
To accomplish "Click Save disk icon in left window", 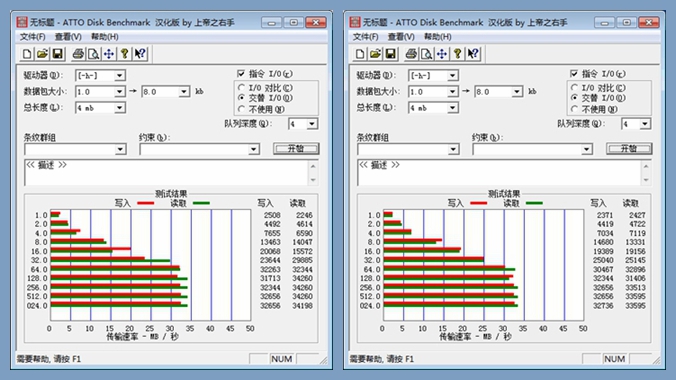I will click(x=57, y=54).
